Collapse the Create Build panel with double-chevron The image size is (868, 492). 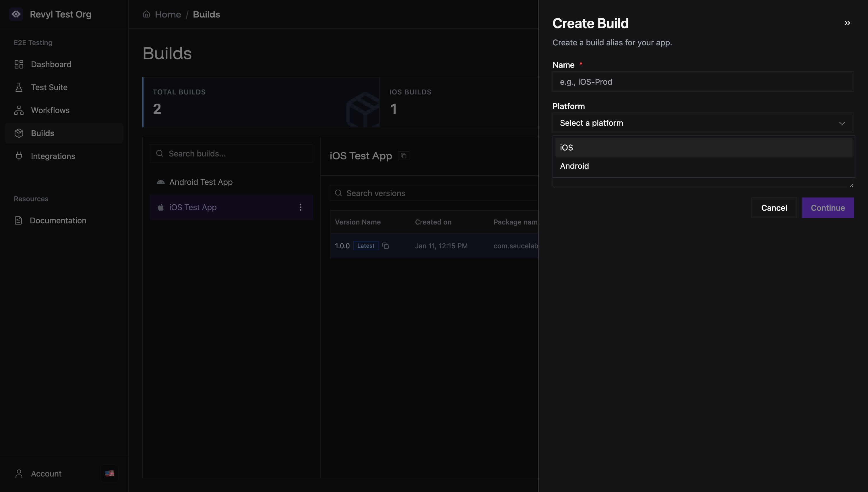point(847,23)
